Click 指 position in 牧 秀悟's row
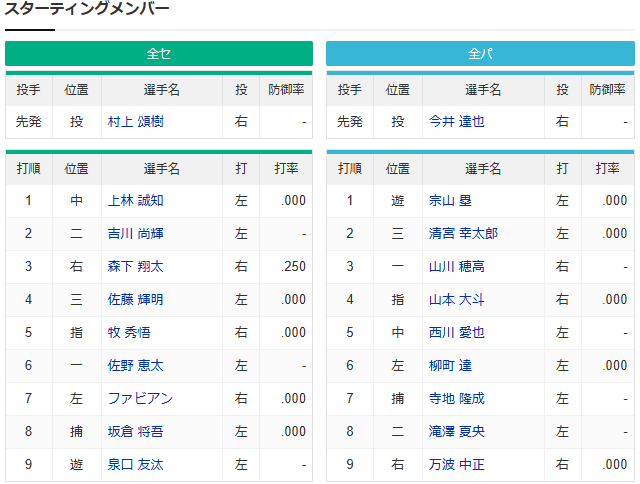The height and width of the screenshot is (484, 640). pos(76,333)
